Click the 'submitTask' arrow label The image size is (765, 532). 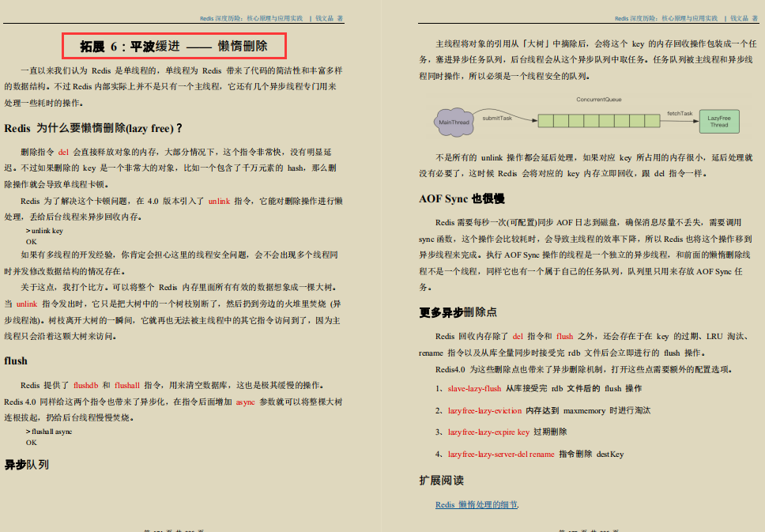(497, 118)
